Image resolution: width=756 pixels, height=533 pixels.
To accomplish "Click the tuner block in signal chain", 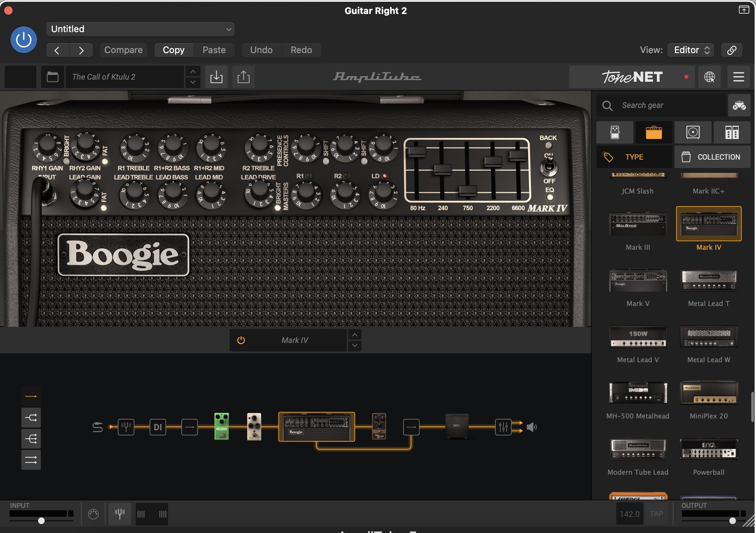I will click(126, 427).
